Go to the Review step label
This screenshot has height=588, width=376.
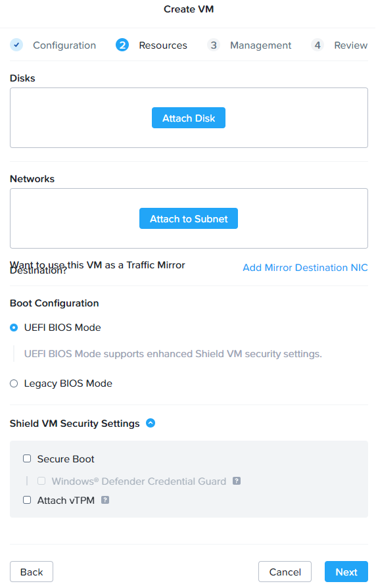click(x=351, y=45)
